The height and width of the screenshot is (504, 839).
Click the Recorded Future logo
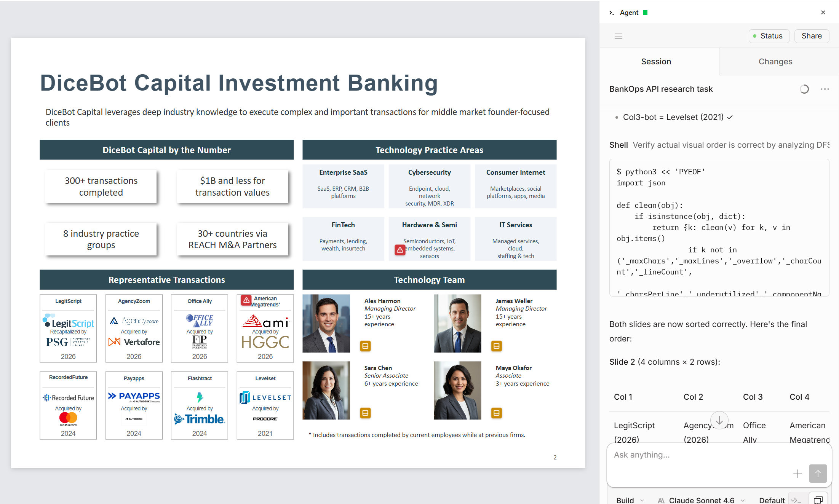point(68,398)
